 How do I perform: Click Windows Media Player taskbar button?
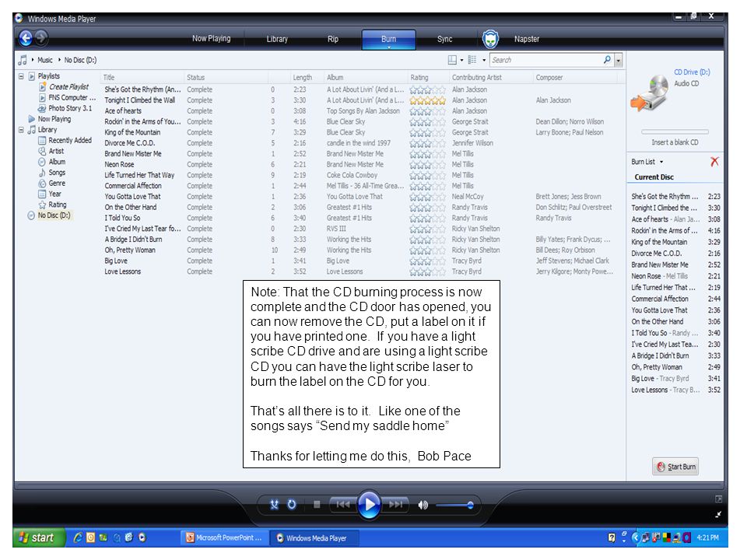pyautogui.click(x=314, y=538)
